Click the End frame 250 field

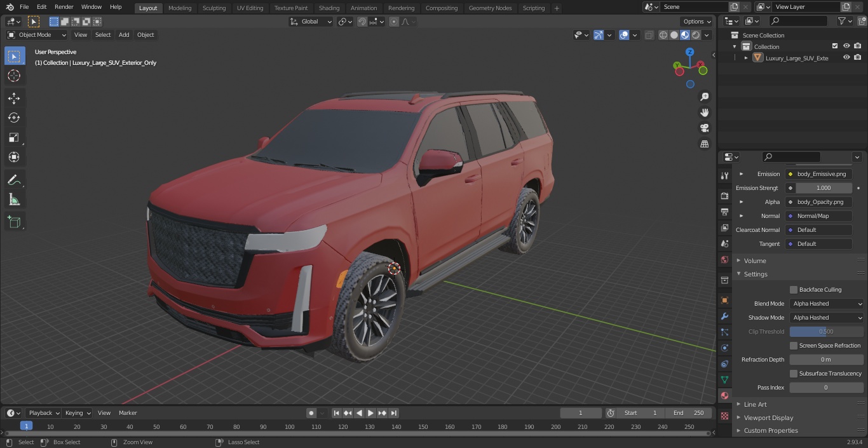(689, 413)
